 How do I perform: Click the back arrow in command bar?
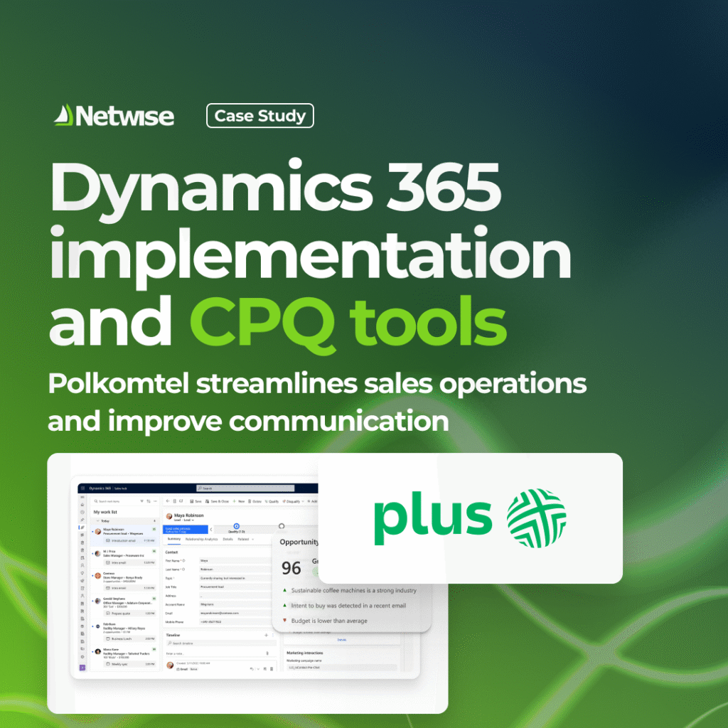(166, 501)
